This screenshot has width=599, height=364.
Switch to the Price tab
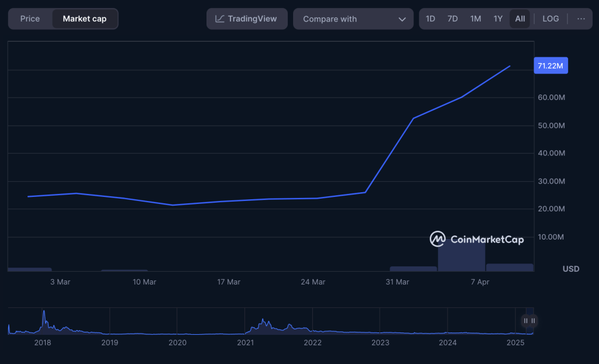pos(30,18)
